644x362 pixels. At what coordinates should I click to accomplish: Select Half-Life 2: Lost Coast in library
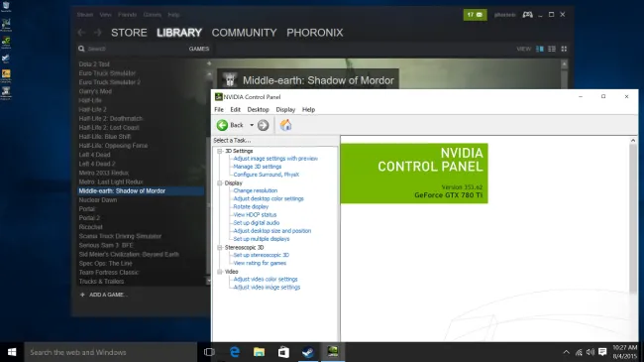click(109, 128)
